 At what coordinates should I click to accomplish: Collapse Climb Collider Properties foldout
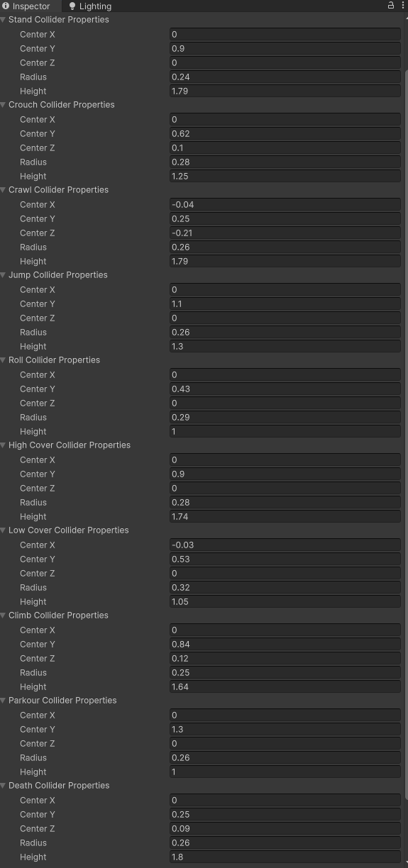[x=4, y=616]
